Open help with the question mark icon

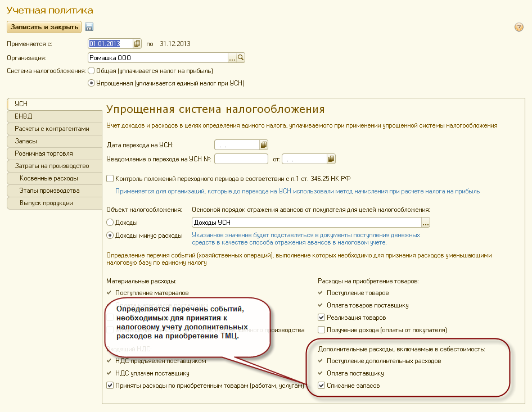click(x=519, y=27)
